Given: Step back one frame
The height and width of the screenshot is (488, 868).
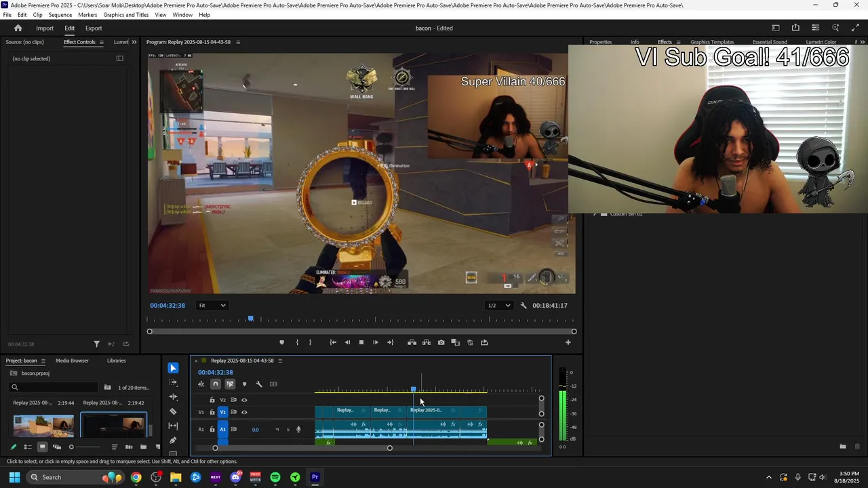Looking at the screenshot, I should (347, 342).
